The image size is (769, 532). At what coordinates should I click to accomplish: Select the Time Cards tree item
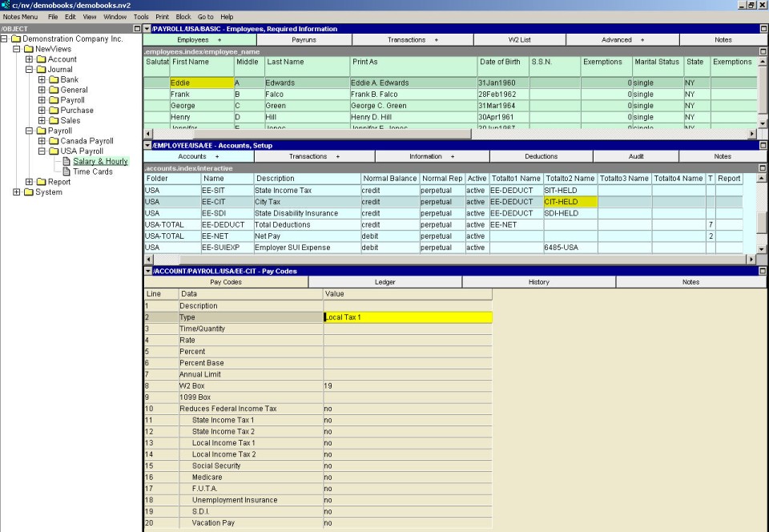pyautogui.click(x=92, y=171)
